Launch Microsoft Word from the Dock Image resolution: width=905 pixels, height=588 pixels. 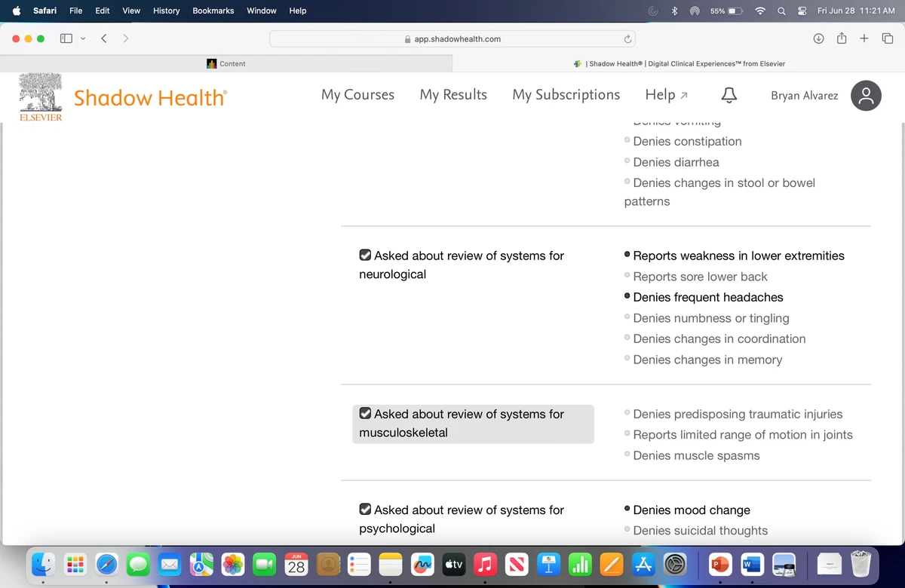[x=753, y=564]
